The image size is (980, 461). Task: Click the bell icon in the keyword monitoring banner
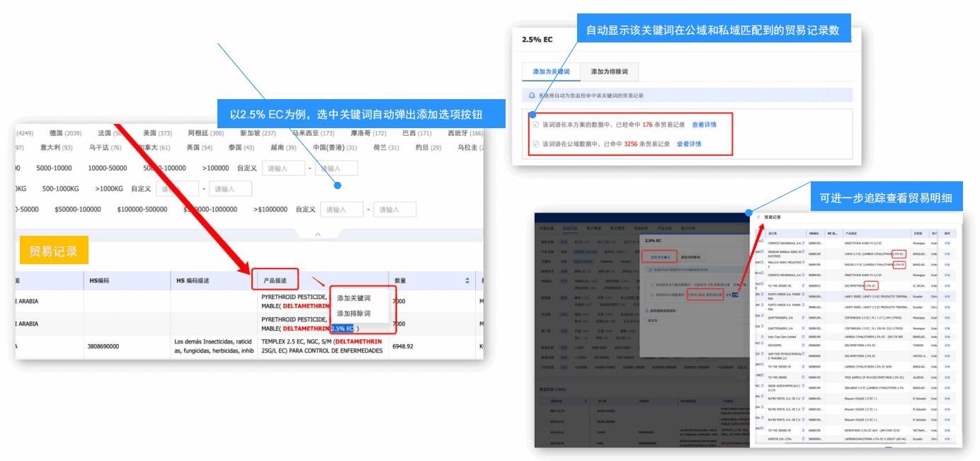(531, 95)
